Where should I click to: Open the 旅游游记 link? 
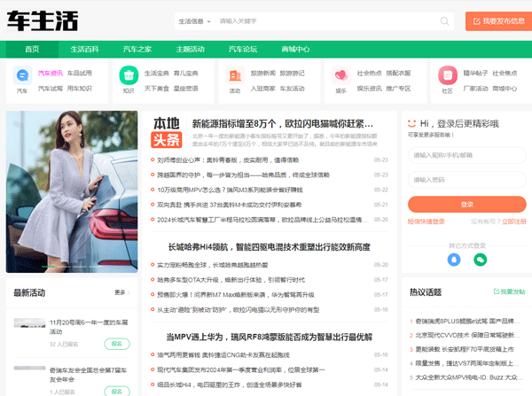[292, 74]
